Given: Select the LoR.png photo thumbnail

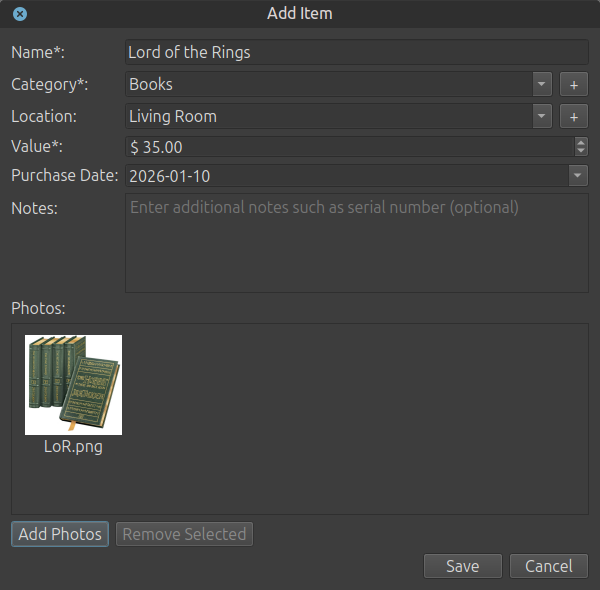Looking at the screenshot, I should [x=73, y=385].
